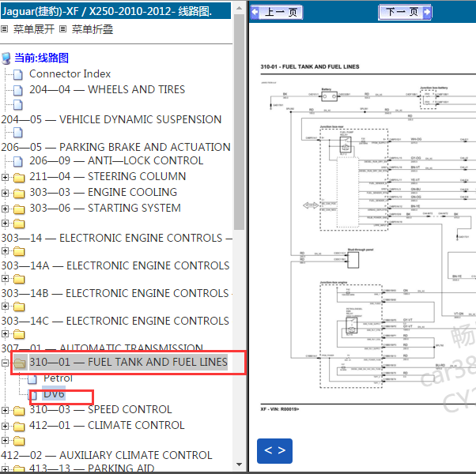This screenshot has height=474, width=476.
Task: Click 菜单展开 to expand all menus
Action: coord(34,29)
